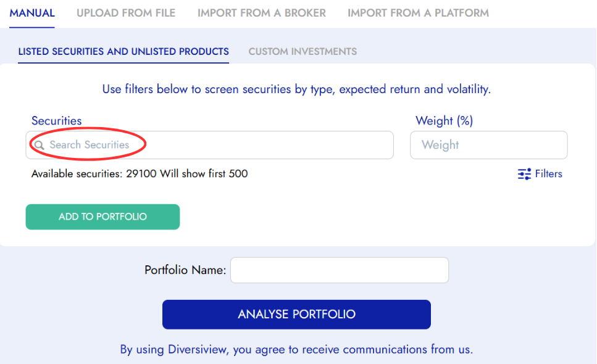597x364 pixels.
Task: Click the filter instructions text line
Action: pyautogui.click(x=296, y=89)
